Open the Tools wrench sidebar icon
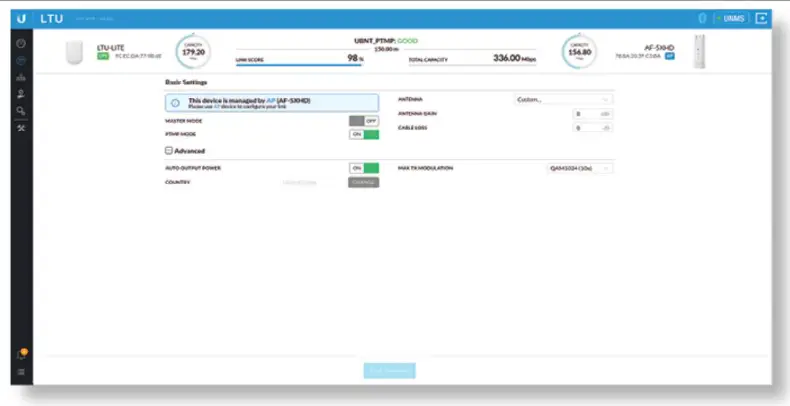 point(21,128)
